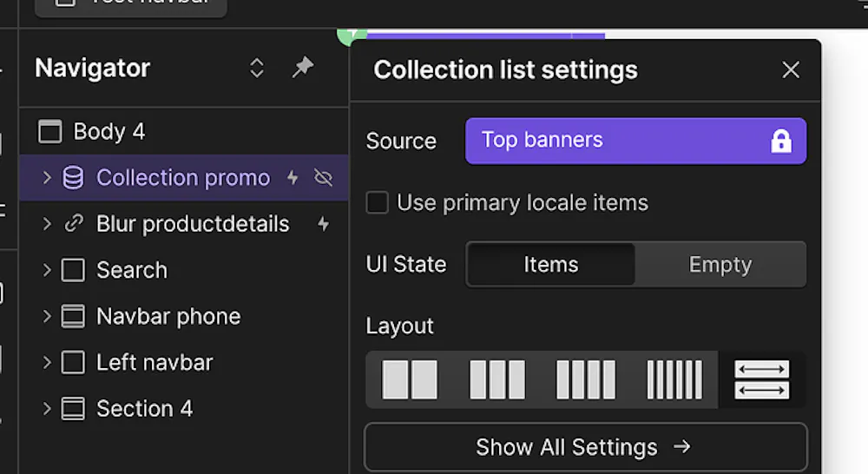The width and height of the screenshot is (868, 474).
Task: Open the Top banners source dropdown
Action: (x=635, y=141)
